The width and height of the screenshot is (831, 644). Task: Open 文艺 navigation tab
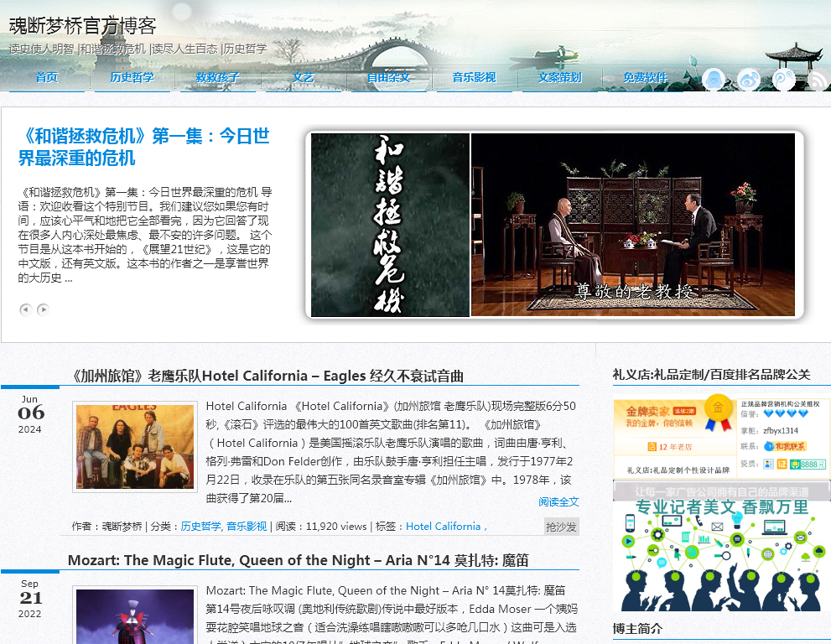point(304,77)
